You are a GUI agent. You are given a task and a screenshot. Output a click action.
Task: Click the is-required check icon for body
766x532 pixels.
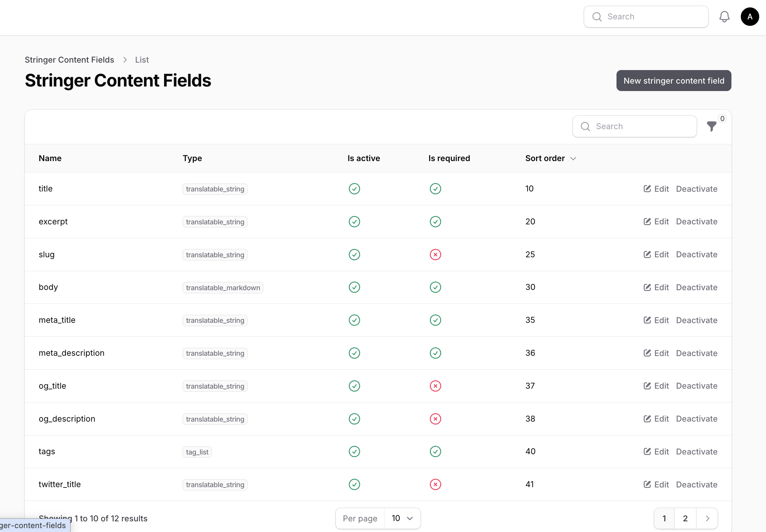435,287
